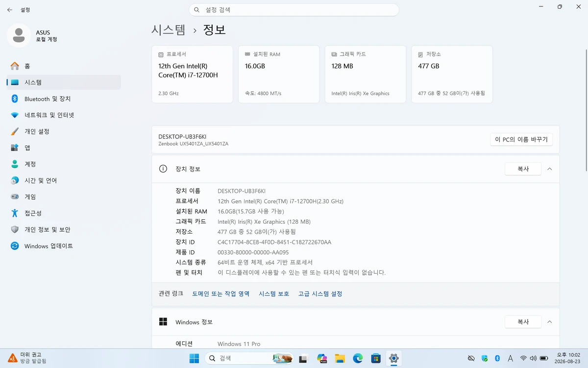Open 네트워크 및 인터넷 settings
This screenshot has width=588, height=368.
coord(64,115)
